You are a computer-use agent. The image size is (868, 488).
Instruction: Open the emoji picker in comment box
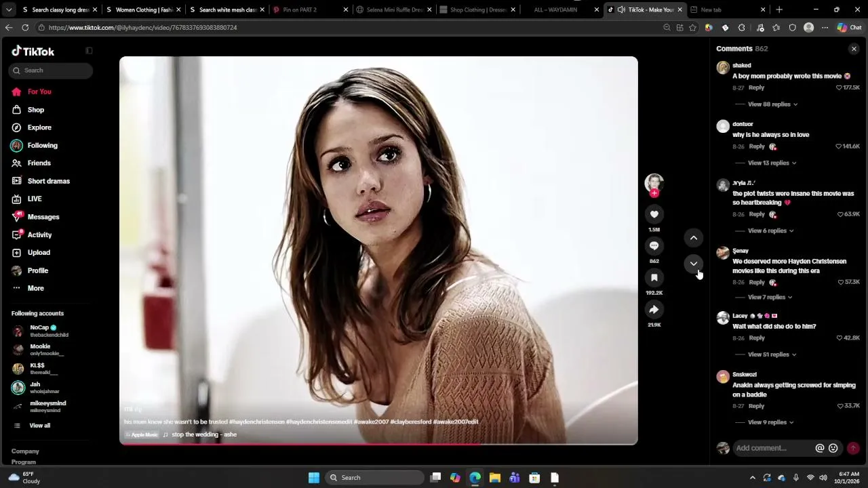tap(833, 448)
